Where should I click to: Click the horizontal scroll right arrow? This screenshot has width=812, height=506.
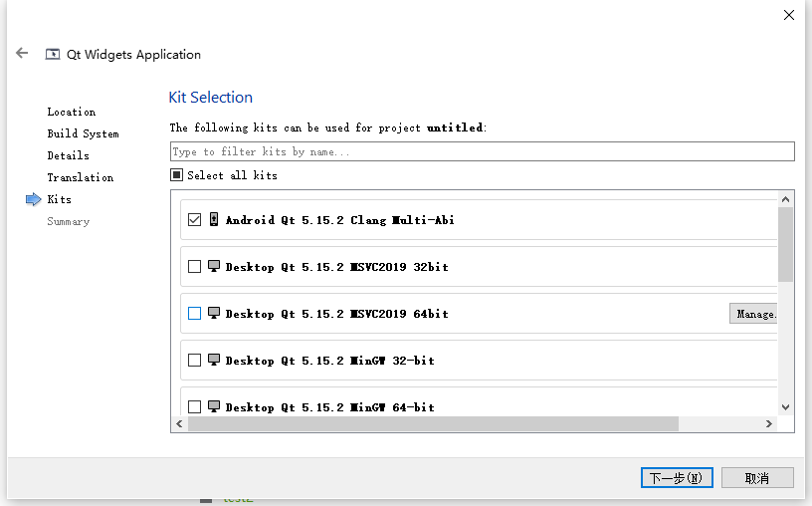769,423
